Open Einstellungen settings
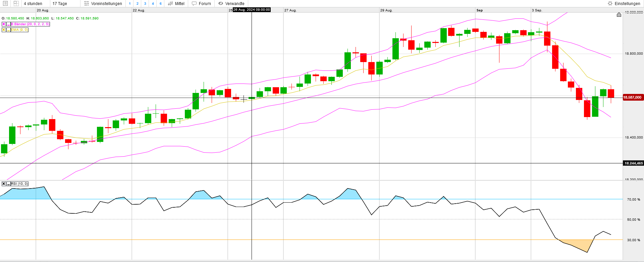 pyautogui.click(x=624, y=4)
